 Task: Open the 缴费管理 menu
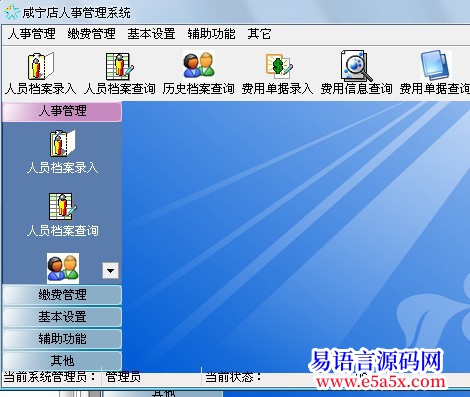[x=91, y=34]
